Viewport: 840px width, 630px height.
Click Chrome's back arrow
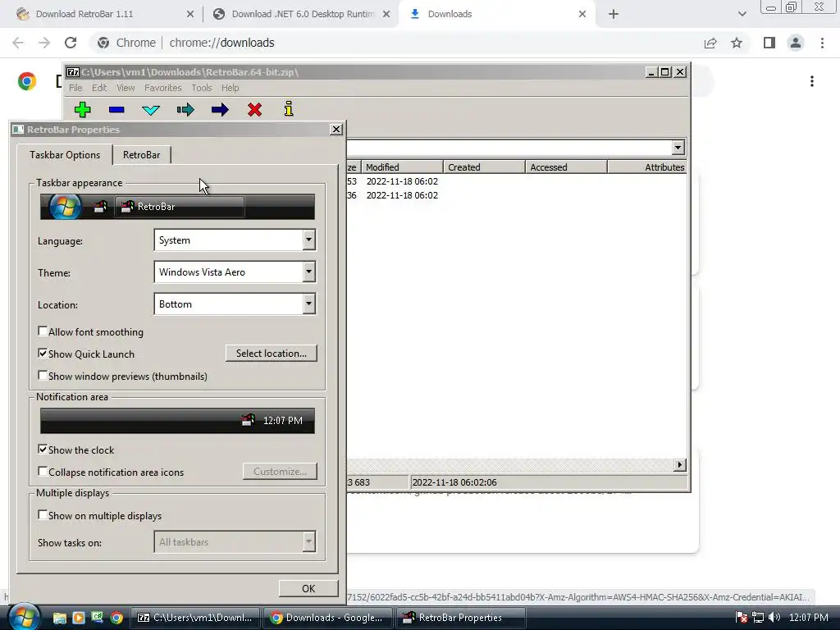click(x=18, y=43)
